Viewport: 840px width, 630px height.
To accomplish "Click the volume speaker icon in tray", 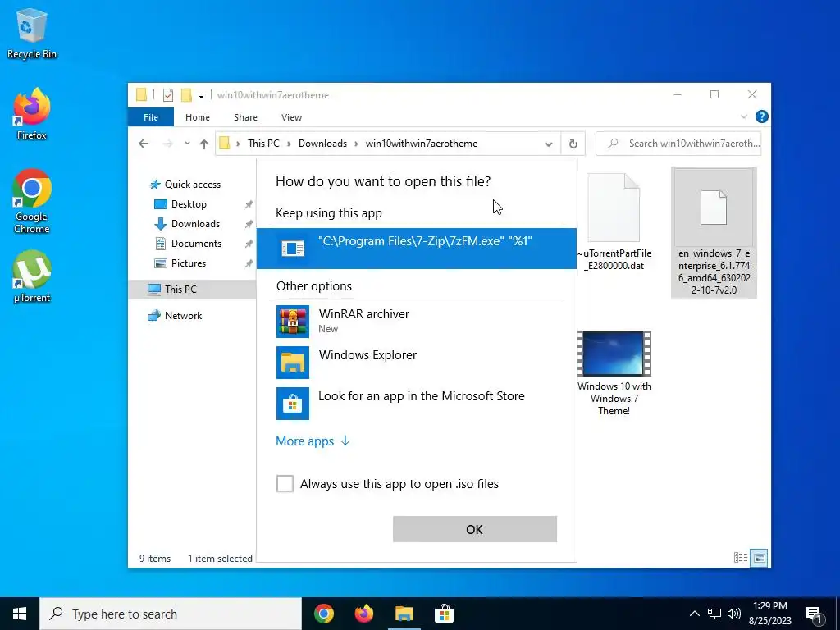I will pyautogui.click(x=734, y=614).
